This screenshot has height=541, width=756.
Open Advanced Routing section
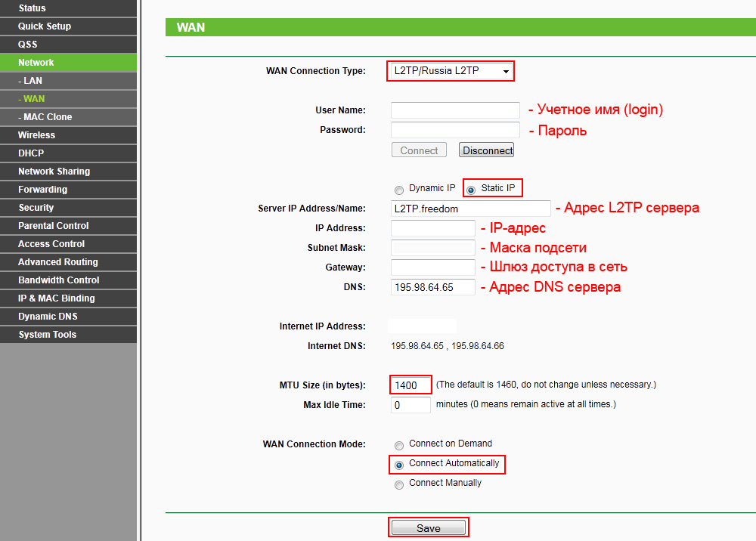coord(69,262)
